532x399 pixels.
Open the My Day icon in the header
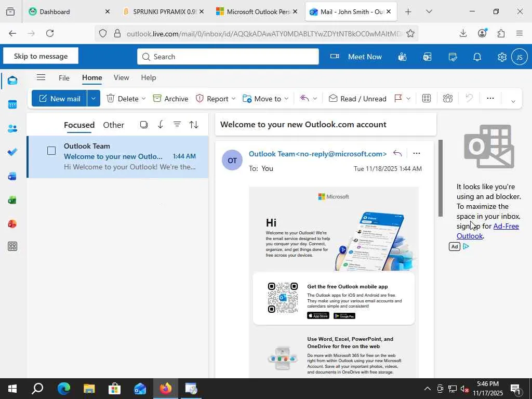pyautogui.click(x=453, y=57)
